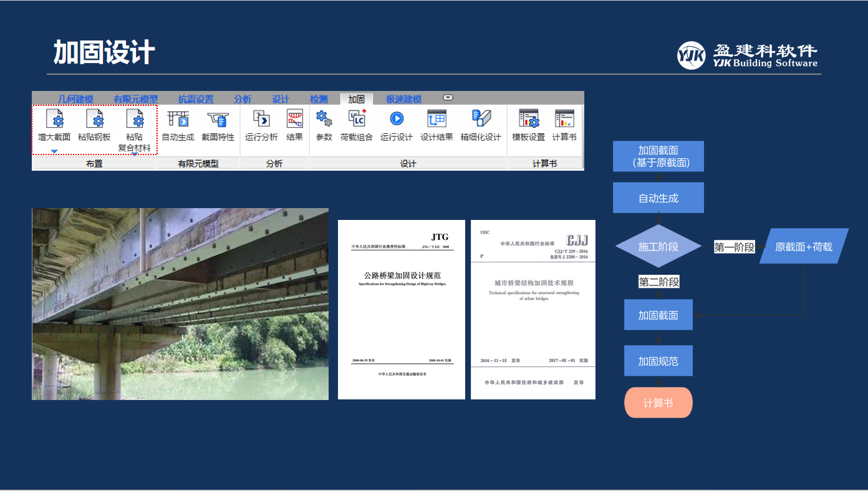Click the 自动生成 icon in ribbon
Image resolution: width=868 pixels, height=491 pixels.
pyautogui.click(x=178, y=119)
